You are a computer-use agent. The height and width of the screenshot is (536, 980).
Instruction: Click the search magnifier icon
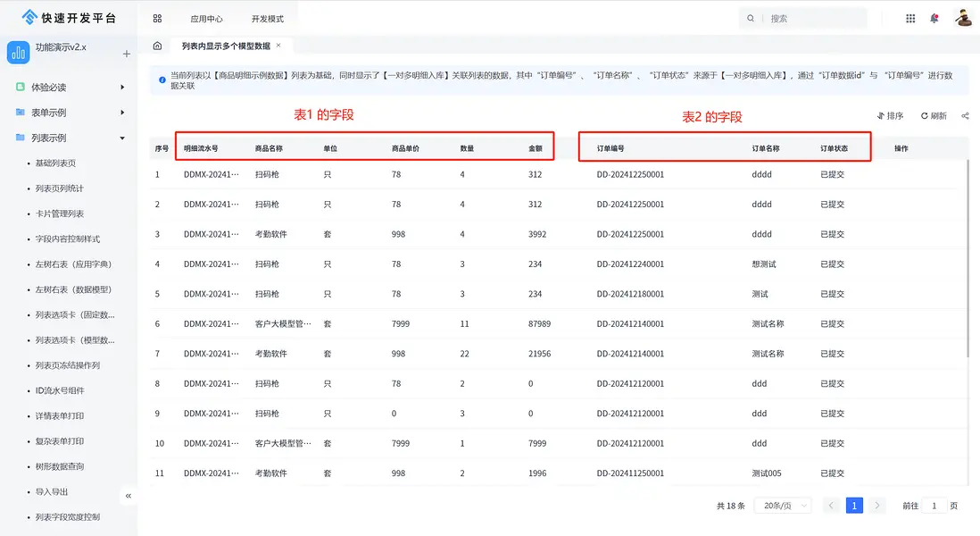(751, 18)
